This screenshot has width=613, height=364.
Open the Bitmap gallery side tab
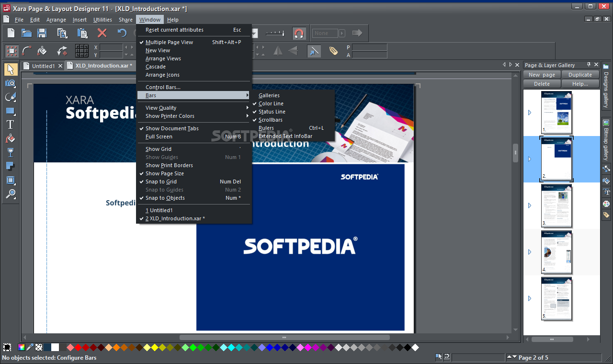pyautogui.click(x=606, y=139)
